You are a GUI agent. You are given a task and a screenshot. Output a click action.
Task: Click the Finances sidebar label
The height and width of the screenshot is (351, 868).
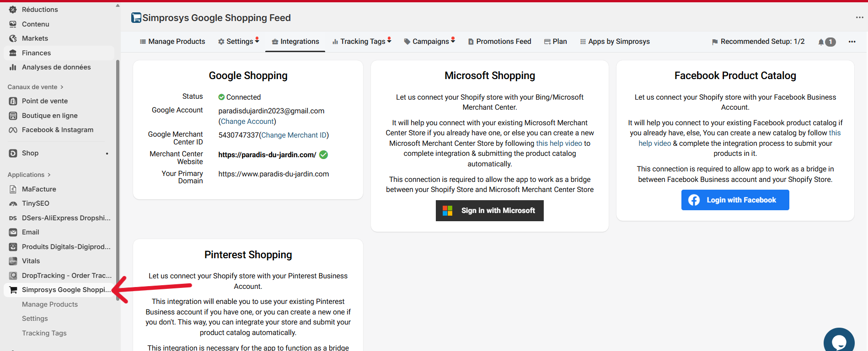pos(37,53)
